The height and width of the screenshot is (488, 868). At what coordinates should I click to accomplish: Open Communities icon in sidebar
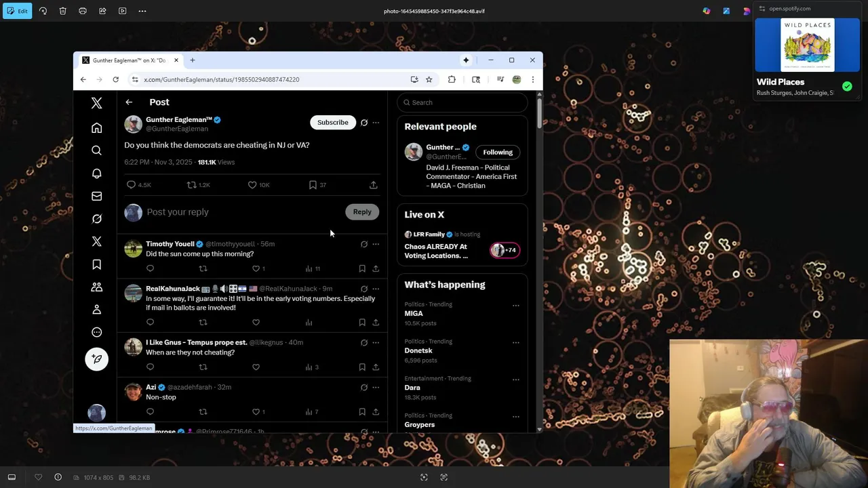[x=96, y=287]
